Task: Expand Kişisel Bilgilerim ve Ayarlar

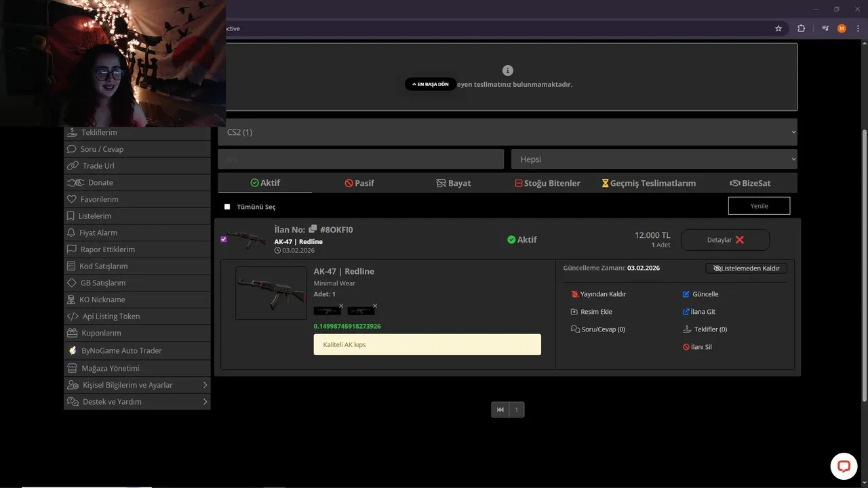Action: point(137,385)
